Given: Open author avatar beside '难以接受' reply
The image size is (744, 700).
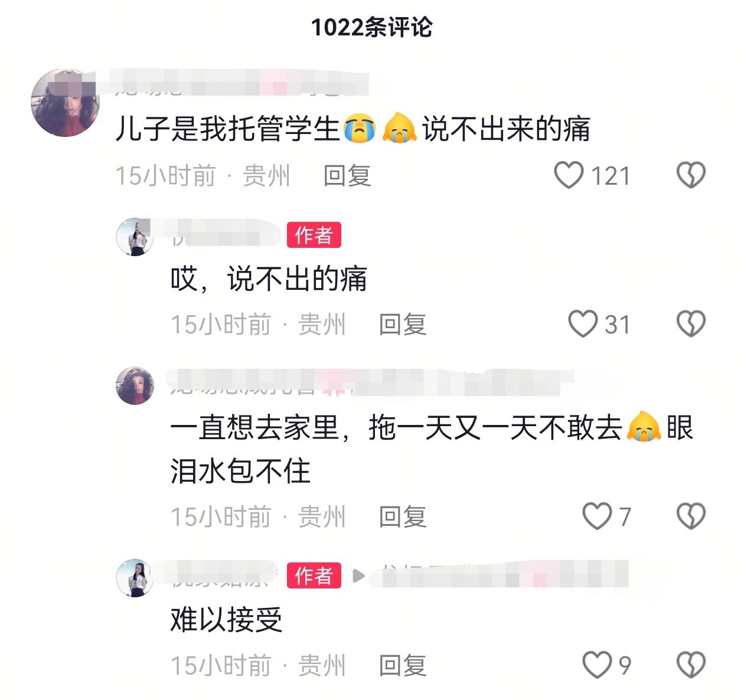Looking at the screenshot, I should click(x=135, y=578).
